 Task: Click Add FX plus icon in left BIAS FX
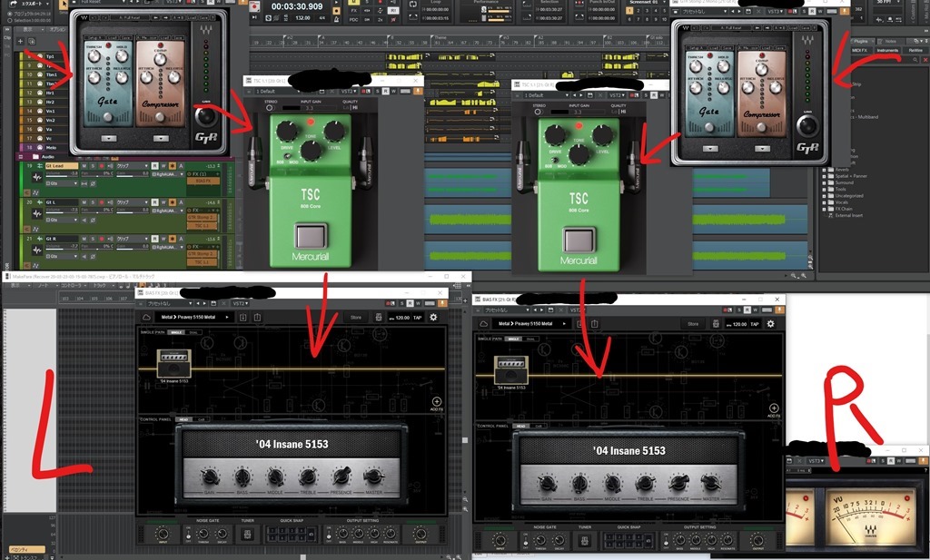[437, 400]
